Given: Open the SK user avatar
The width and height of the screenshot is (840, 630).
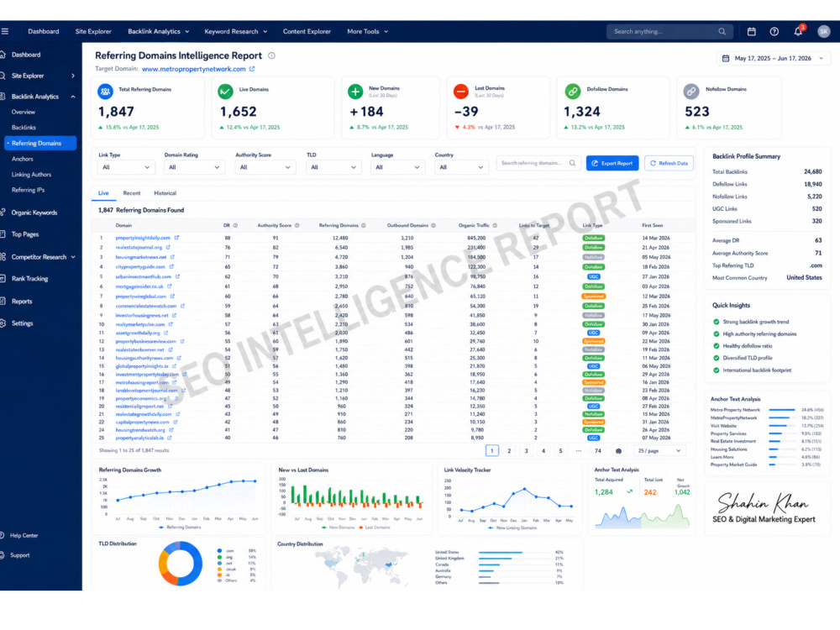Looking at the screenshot, I should [823, 32].
